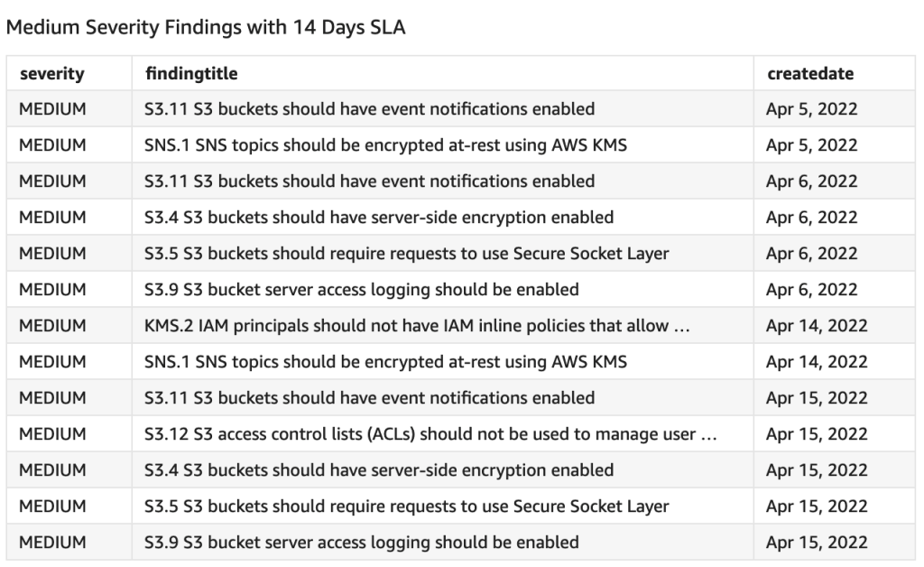Image resolution: width=924 pixels, height=567 pixels.
Task: Sort by the createdate column header
Action: pyautogui.click(x=809, y=74)
